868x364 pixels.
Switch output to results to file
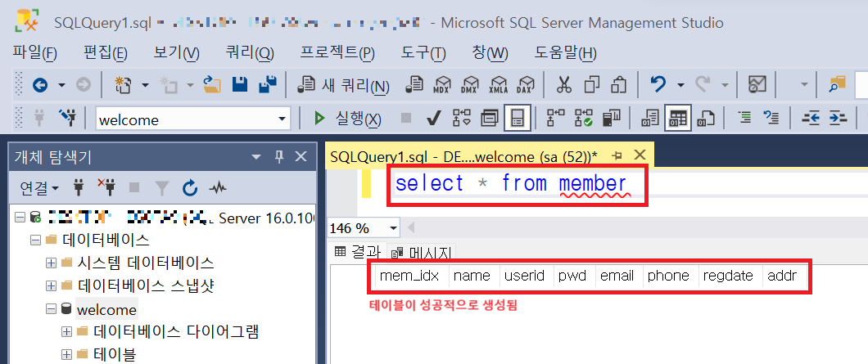pyautogui.click(x=706, y=117)
